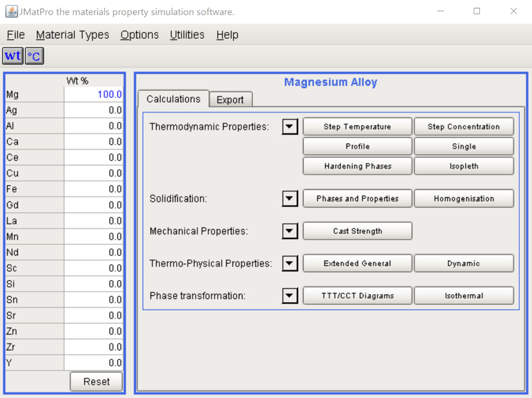Click the JMatPro Java icon in title bar
The height and width of the screenshot is (398, 532).
point(11,12)
